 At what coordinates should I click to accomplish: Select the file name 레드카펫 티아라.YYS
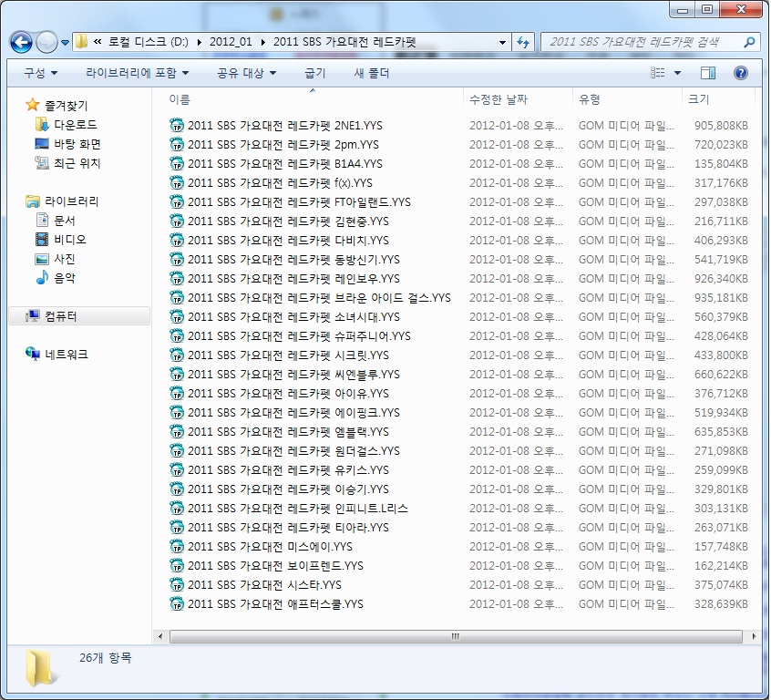pyautogui.click(x=288, y=528)
